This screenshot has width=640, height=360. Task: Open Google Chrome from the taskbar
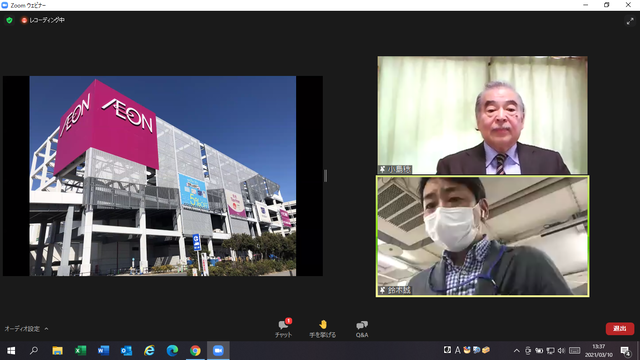[195, 351]
